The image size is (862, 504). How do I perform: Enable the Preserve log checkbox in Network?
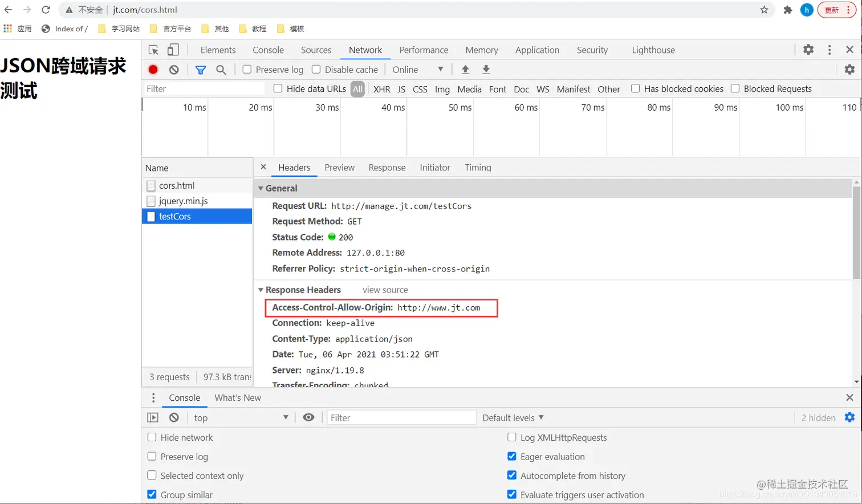(x=247, y=69)
